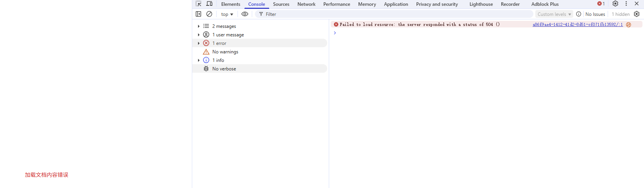Toggle the device toolbar icon

point(209,4)
